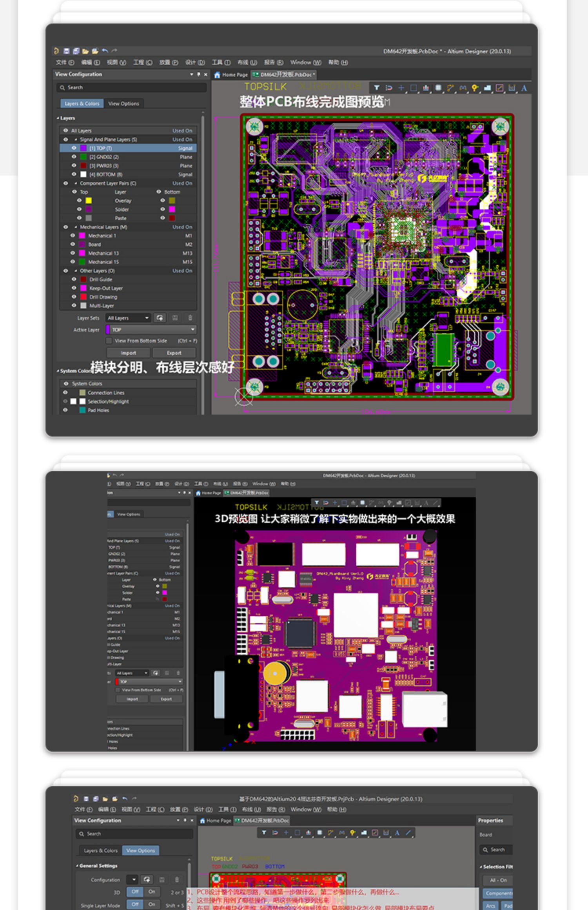Click Home Page tab in third window
This screenshot has height=910, width=588.
pos(215,820)
